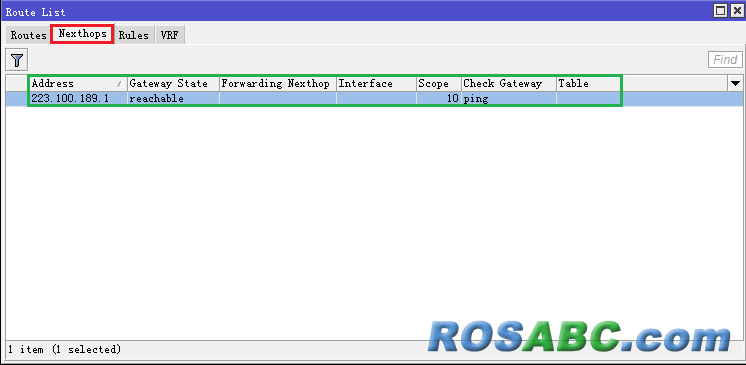Click the ping check gateway cell
This screenshot has width=746, height=365.
coord(509,99)
